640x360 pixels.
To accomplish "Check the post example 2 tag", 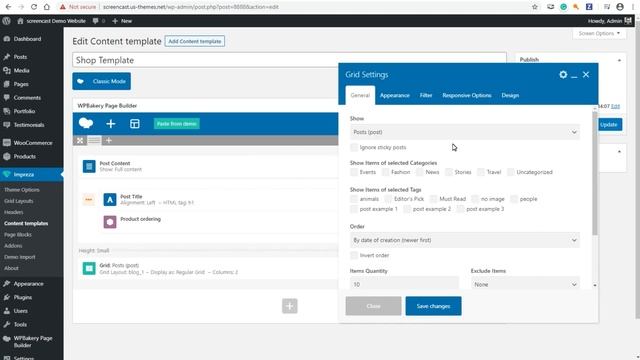I will point(407,209).
